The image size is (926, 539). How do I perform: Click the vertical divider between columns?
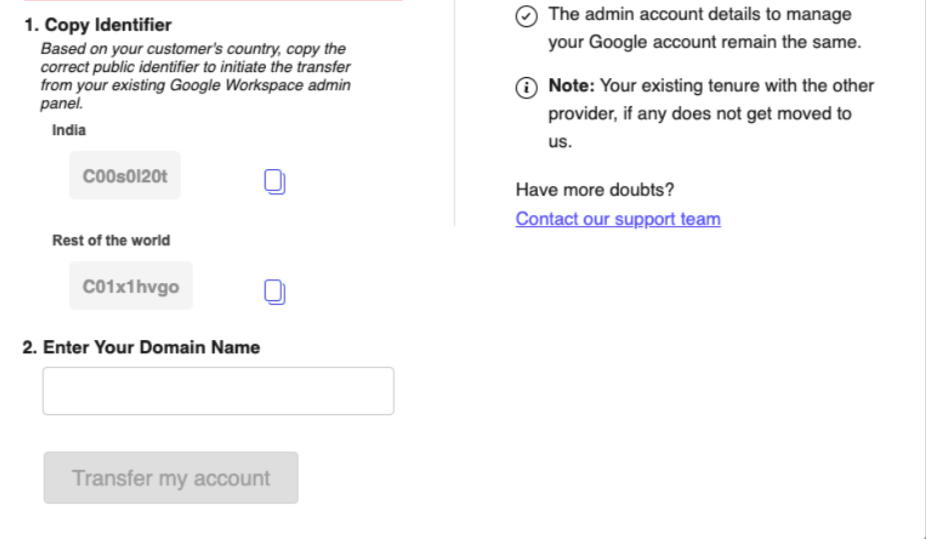tap(455, 110)
